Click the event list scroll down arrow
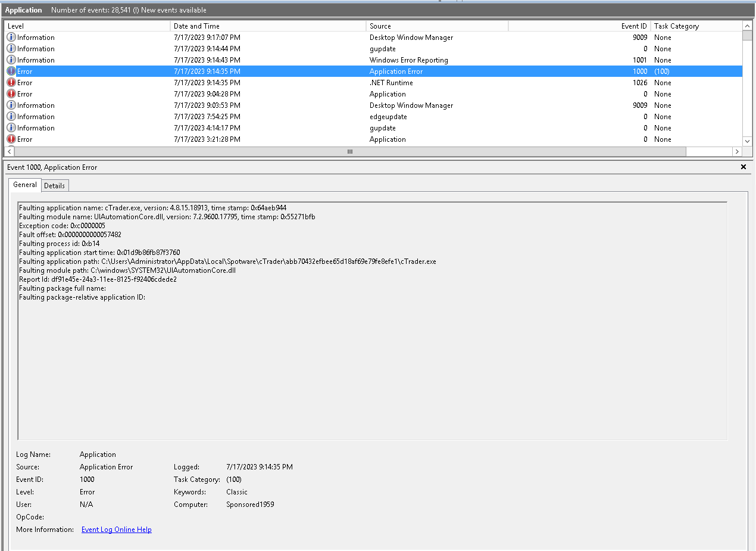This screenshot has width=756, height=551. pyautogui.click(x=748, y=141)
